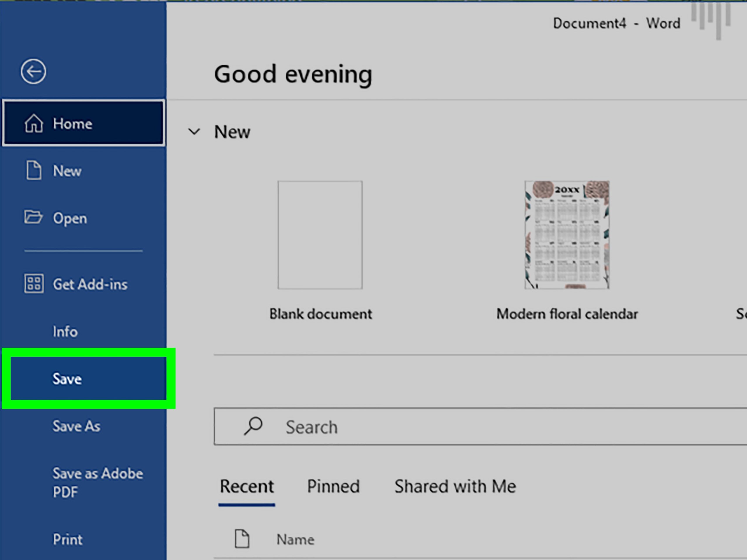
Task: Click the magnifier icon in the Search box
Action: pos(253,426)
